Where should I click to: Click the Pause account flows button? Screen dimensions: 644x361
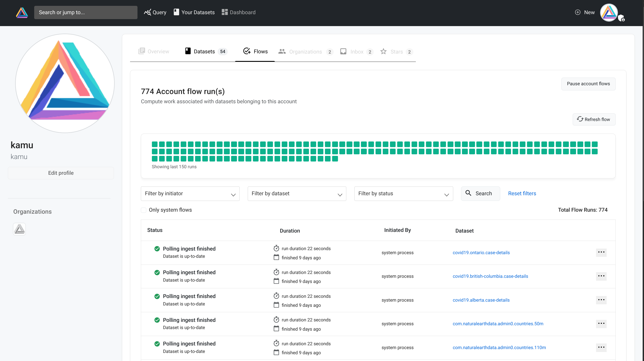click(588, 84)
